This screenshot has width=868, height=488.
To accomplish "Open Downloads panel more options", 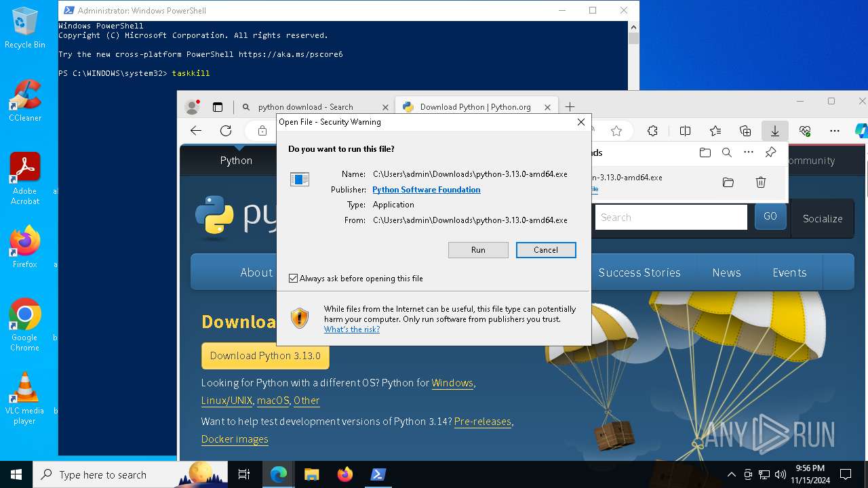I will 749,152.
